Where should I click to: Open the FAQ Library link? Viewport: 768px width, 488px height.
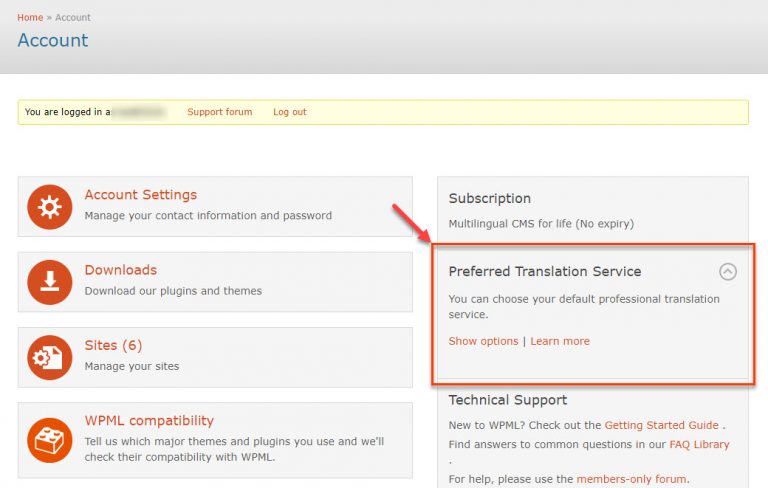[699, 444]
